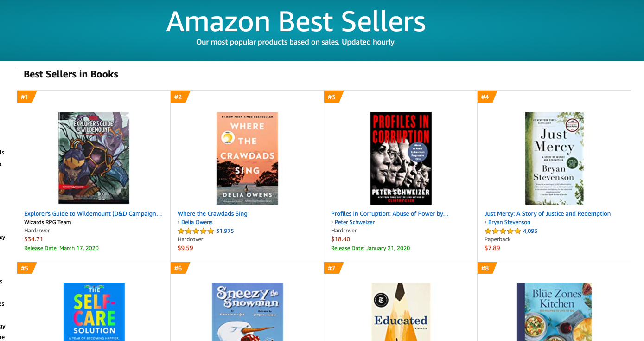Open Profiles in Corruption title link
This screenshot has height=341, width=644.
coord(390,214)
